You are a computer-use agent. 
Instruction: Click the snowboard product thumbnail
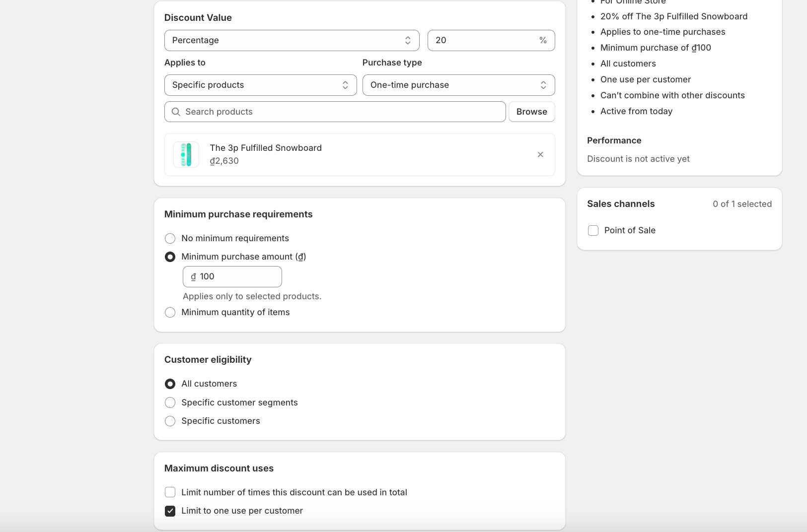pyautogui.click(x=186, y=154)
